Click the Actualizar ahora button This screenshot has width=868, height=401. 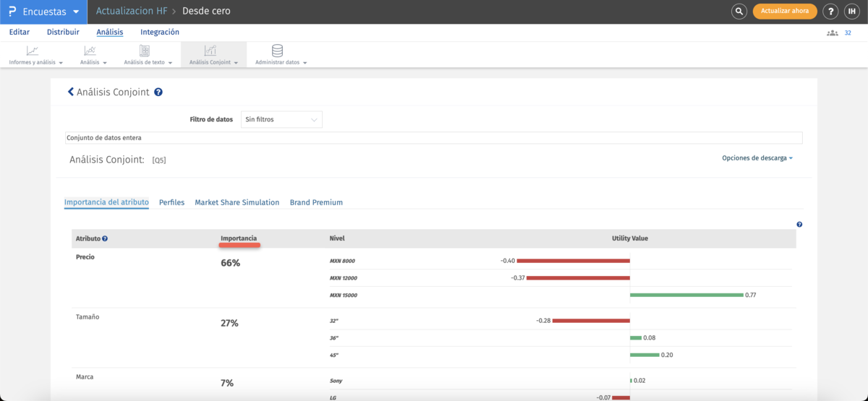pos(785,12)
